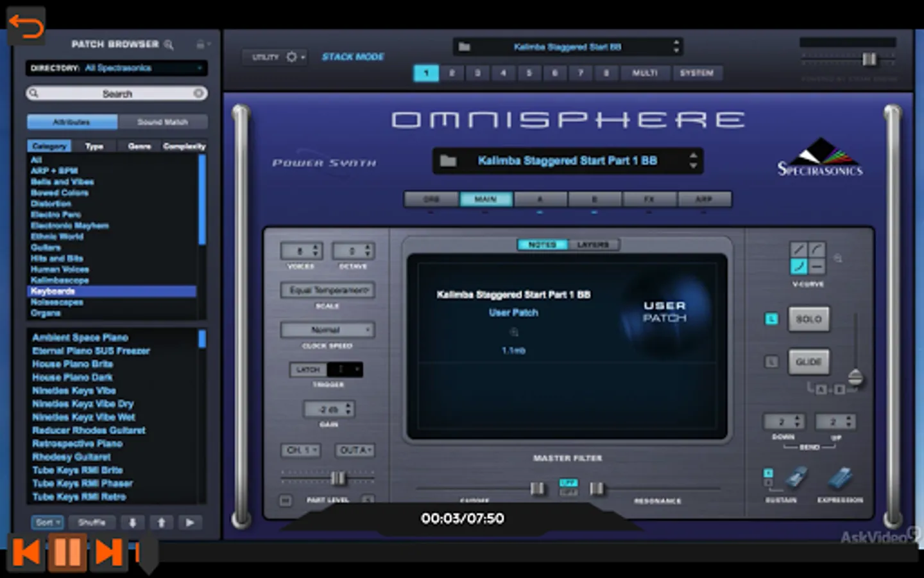
Task: Pause the video playback
Action: coord(67,552)
